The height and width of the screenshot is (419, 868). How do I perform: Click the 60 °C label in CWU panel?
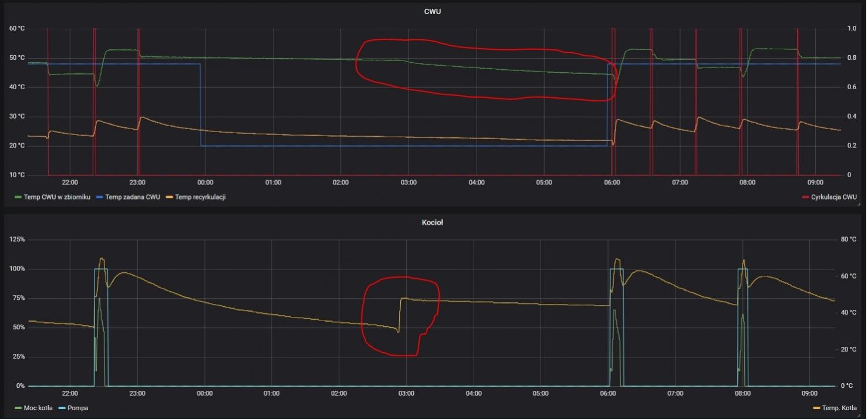(x=17, y=28)
